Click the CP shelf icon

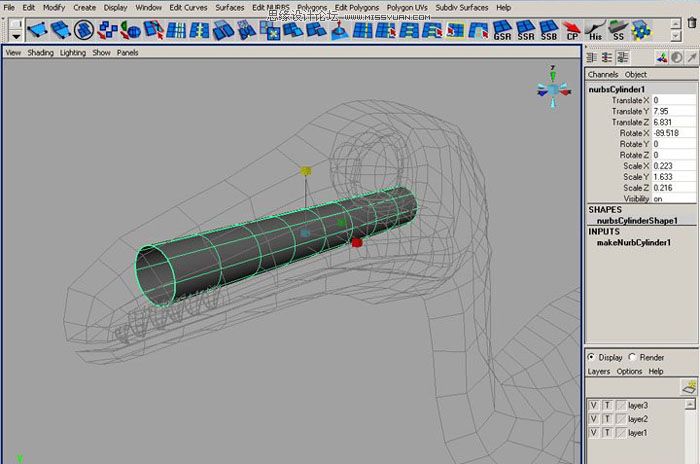click(x=573, y=29)
